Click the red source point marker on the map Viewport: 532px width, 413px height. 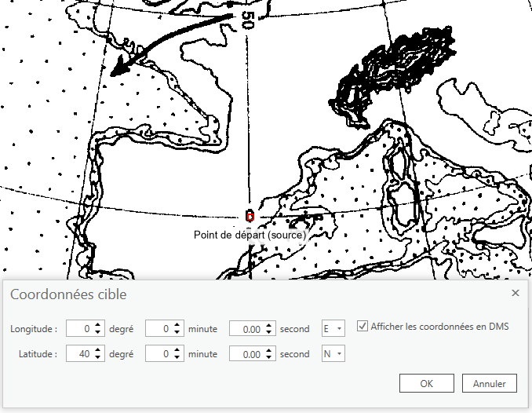(250, 216)
